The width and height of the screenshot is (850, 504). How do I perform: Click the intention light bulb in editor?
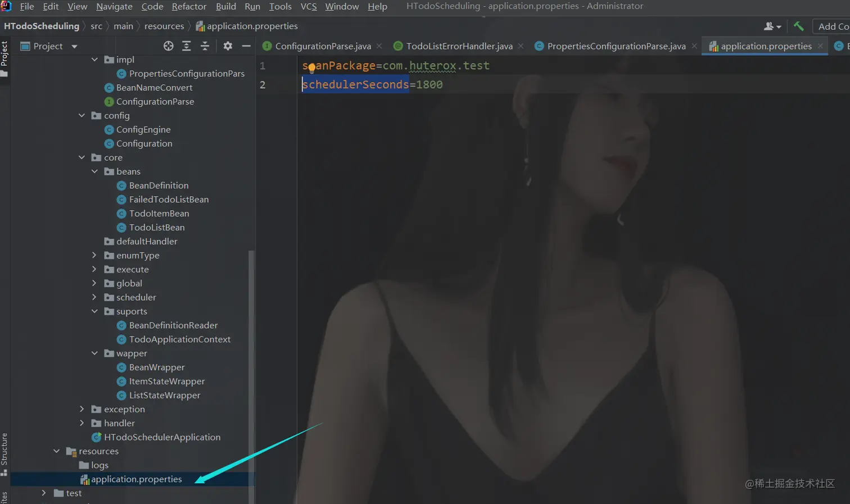pos(311,69)
